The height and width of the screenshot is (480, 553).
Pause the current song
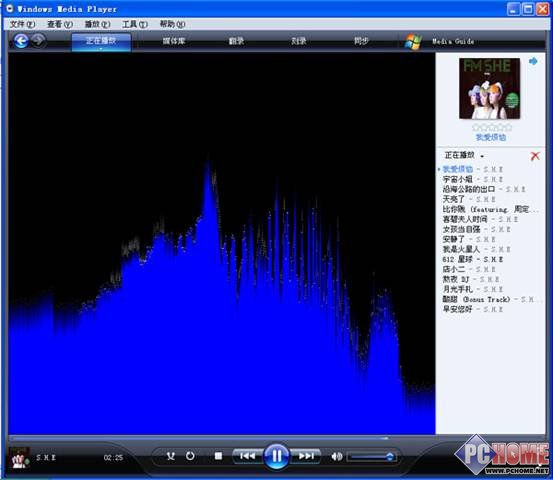(276, 456)
